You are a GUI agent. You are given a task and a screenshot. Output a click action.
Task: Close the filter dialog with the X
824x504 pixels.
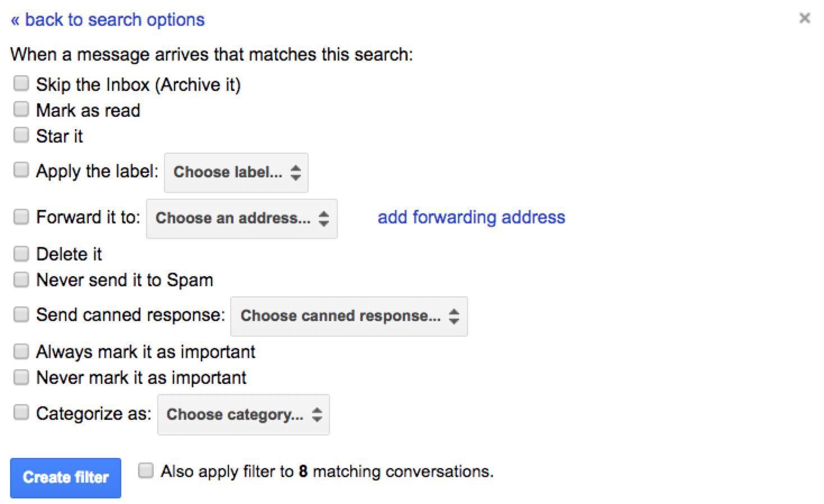[804, 18]
